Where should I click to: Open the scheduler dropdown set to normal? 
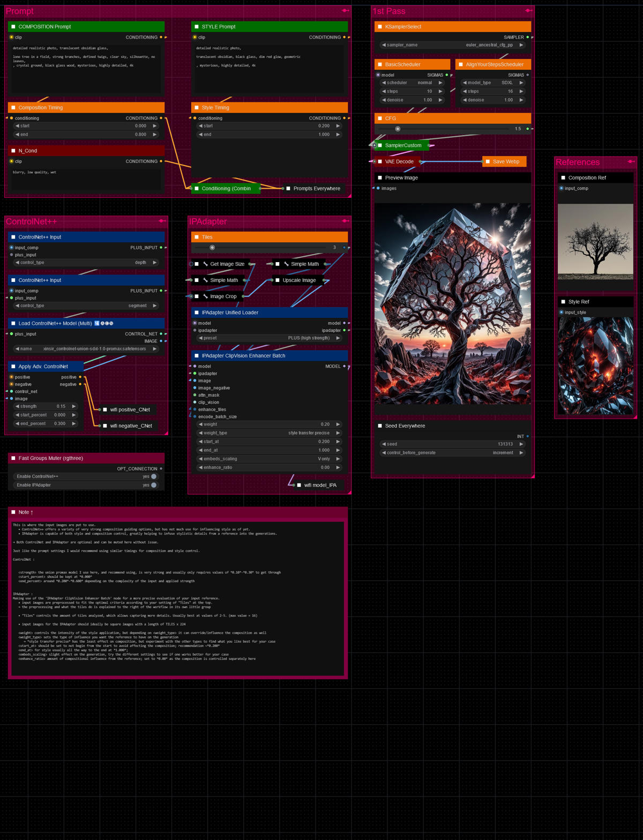413,83
